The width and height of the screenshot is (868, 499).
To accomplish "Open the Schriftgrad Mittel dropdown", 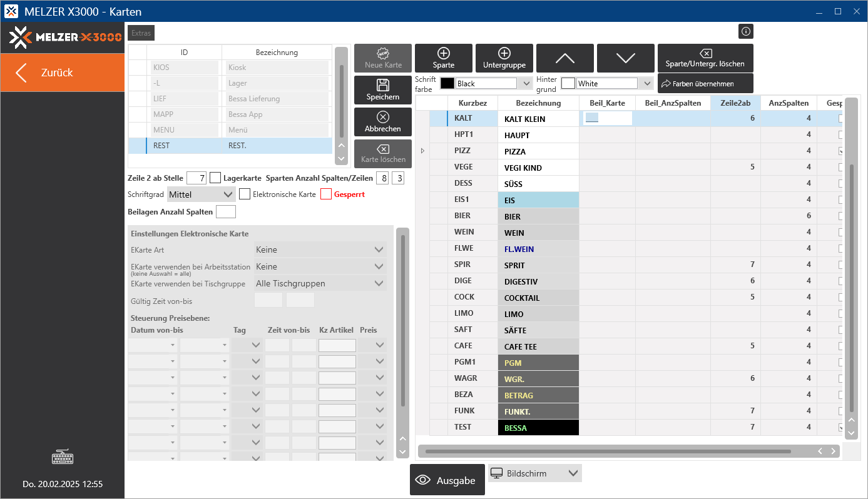I will coord(202,194).
